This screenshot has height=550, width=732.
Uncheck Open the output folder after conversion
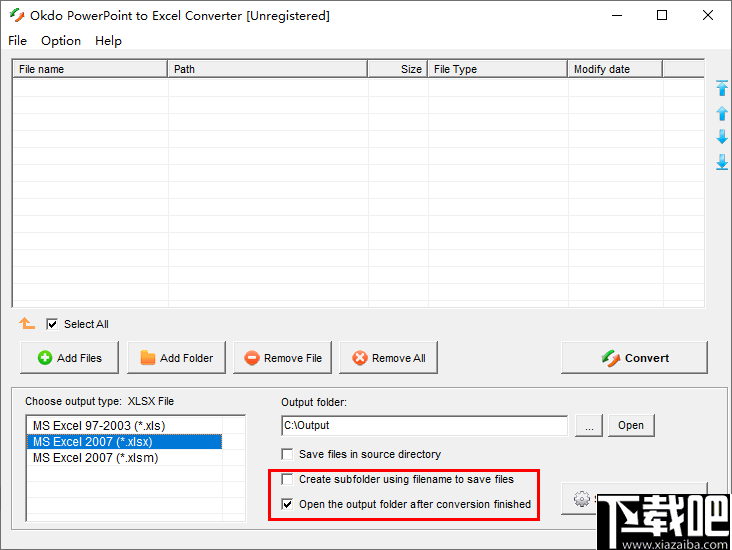coord(287,504)
